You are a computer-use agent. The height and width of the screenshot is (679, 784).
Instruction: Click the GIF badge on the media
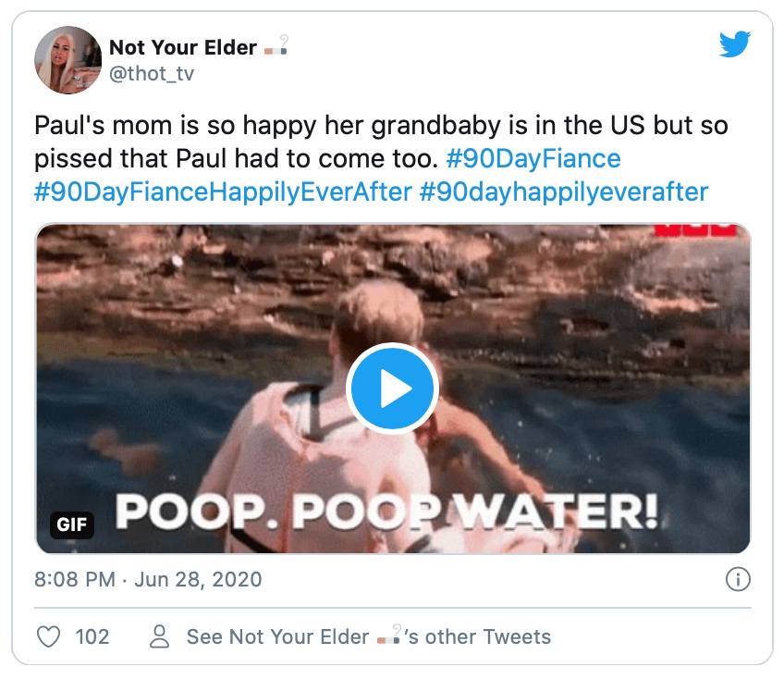(71, 525)
